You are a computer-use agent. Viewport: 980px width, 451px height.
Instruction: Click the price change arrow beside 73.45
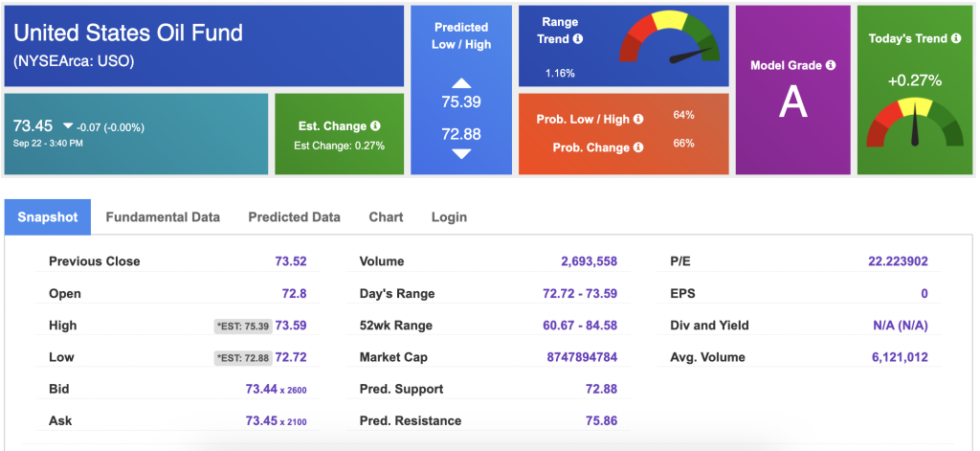pyautogui.click(x=68, y=126)
